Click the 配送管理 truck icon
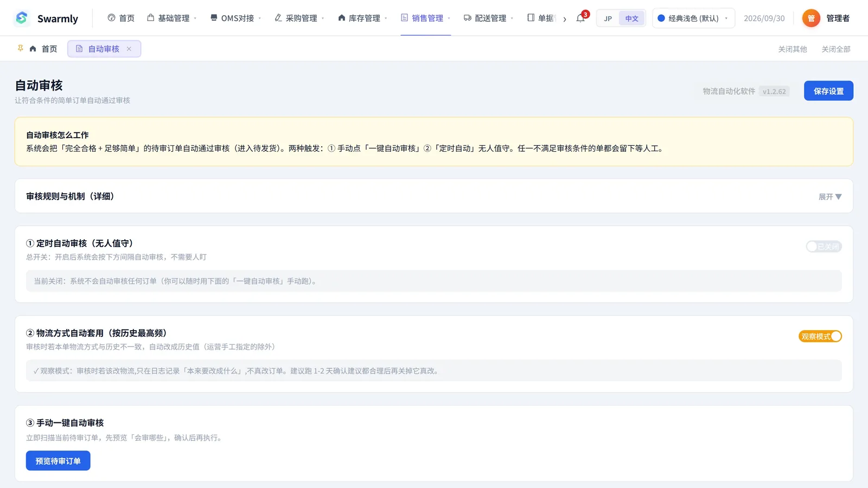 point(467,18)
